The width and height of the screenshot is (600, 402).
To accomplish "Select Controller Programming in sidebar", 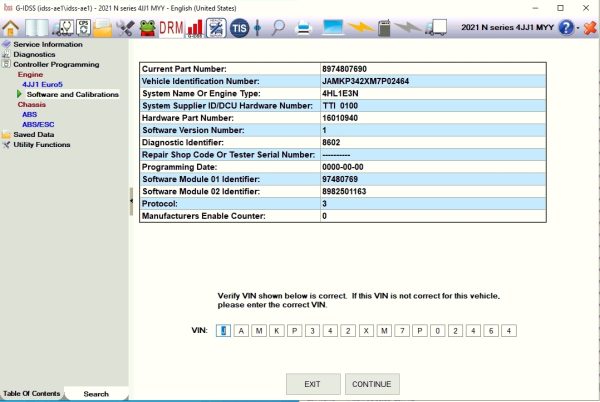I will tap(56, 64).
